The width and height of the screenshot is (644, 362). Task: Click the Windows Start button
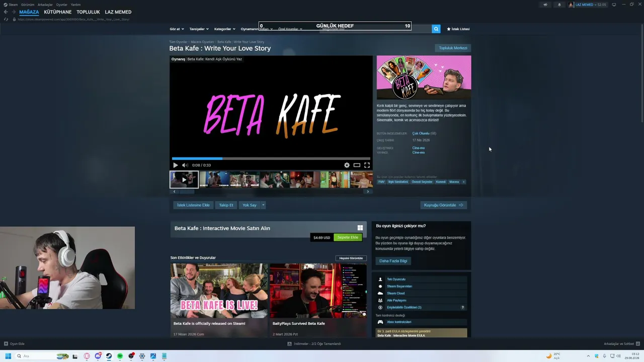(x=8, y=356)
